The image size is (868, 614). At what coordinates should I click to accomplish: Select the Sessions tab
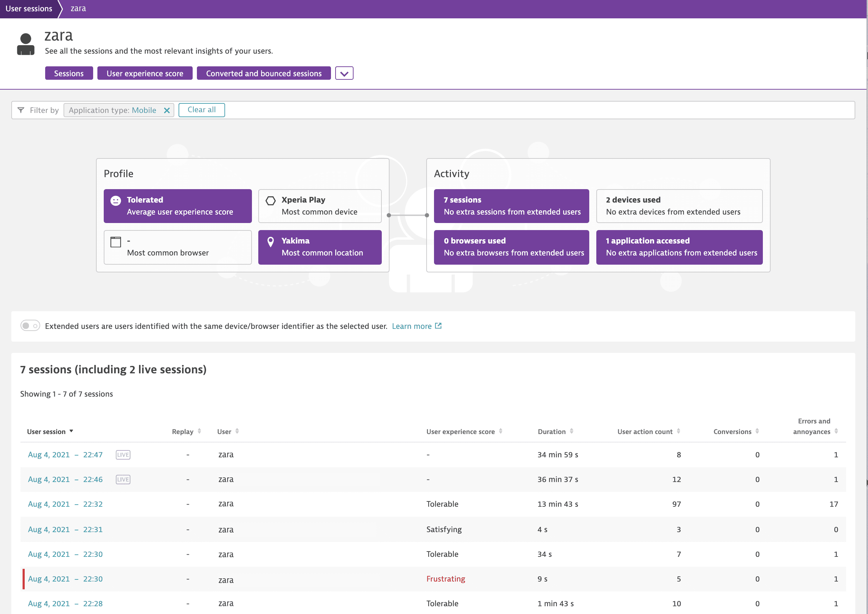point(68,73)
